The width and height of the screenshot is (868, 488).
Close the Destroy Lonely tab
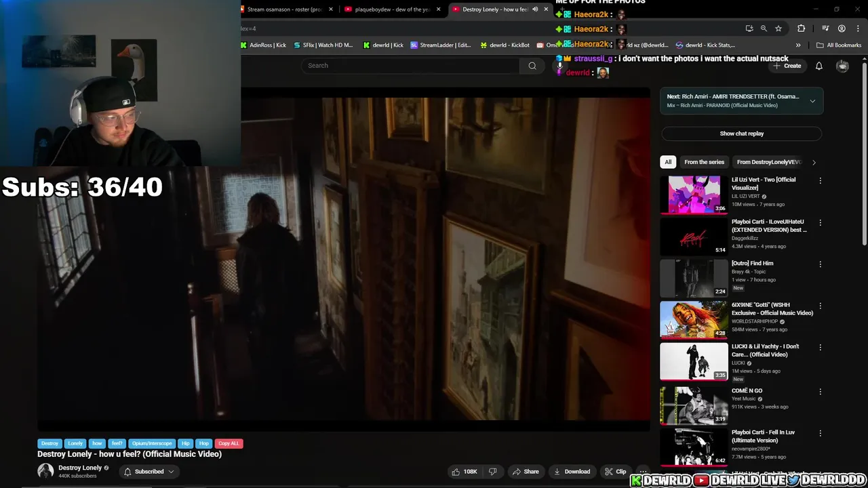pyautogui.click(x=546, y=9)
